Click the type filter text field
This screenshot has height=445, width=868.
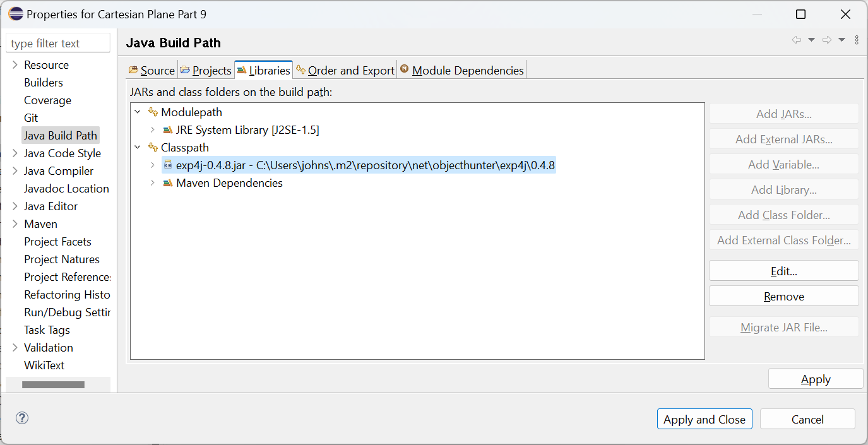[x=58, y=44]
